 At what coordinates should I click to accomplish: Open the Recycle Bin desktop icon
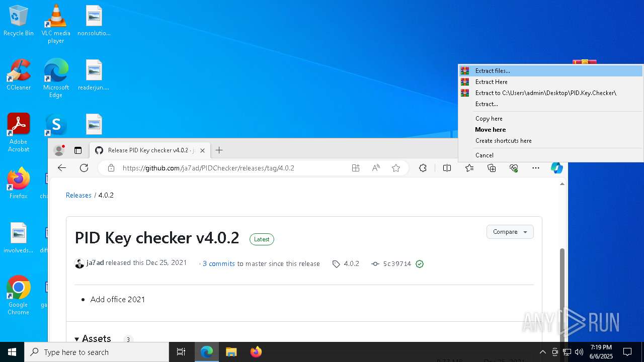tap(19, 21)
